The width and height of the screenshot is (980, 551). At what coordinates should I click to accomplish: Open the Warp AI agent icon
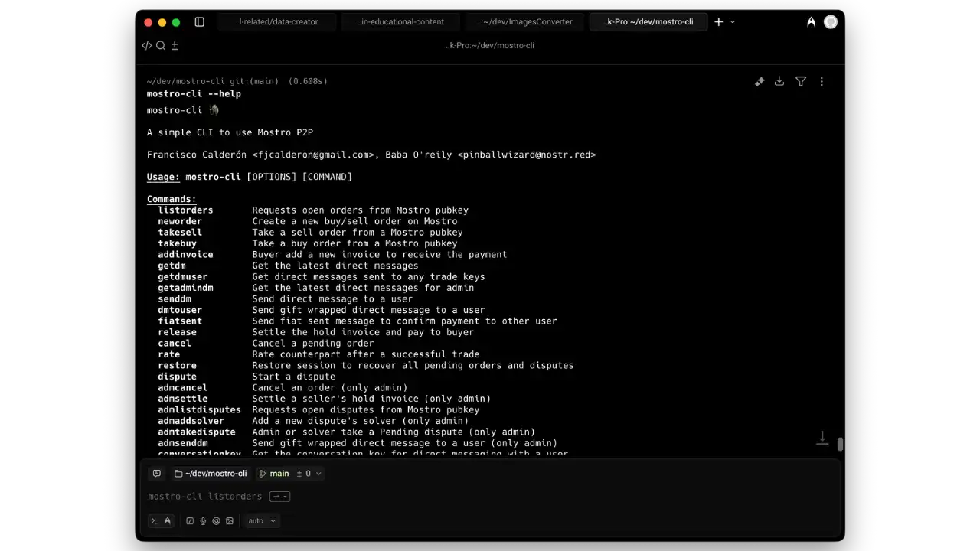click(x=811, y=22)
